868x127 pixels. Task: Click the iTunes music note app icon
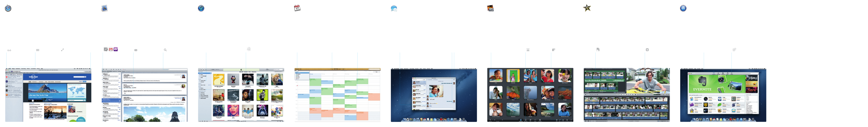point(201,8)
